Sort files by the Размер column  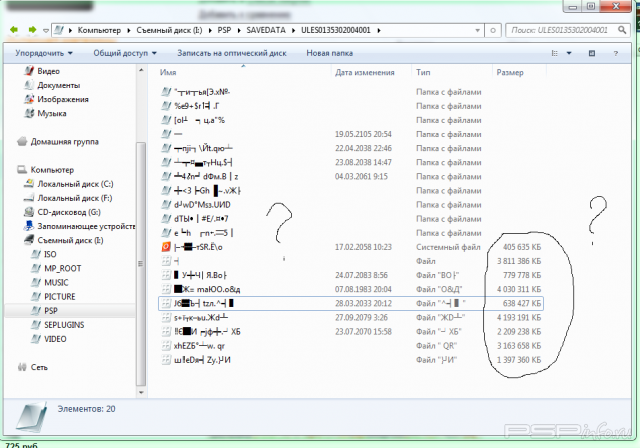click(x=510, y=73)
